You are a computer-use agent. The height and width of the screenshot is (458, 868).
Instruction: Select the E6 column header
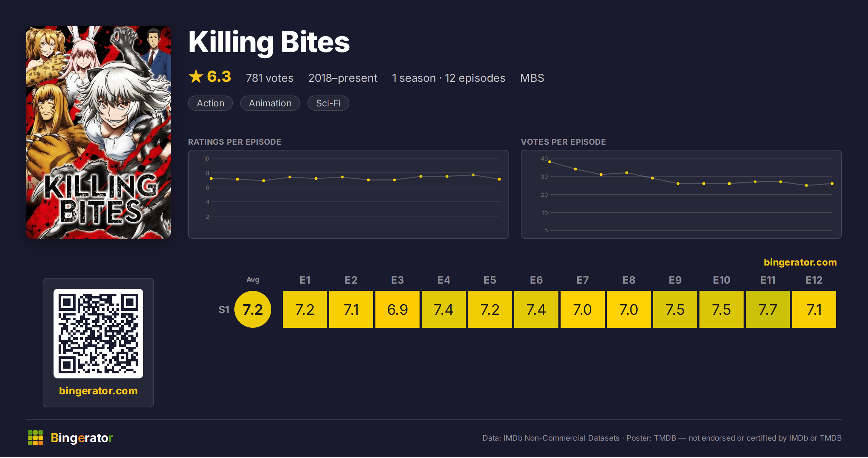[x=536, y=280]
